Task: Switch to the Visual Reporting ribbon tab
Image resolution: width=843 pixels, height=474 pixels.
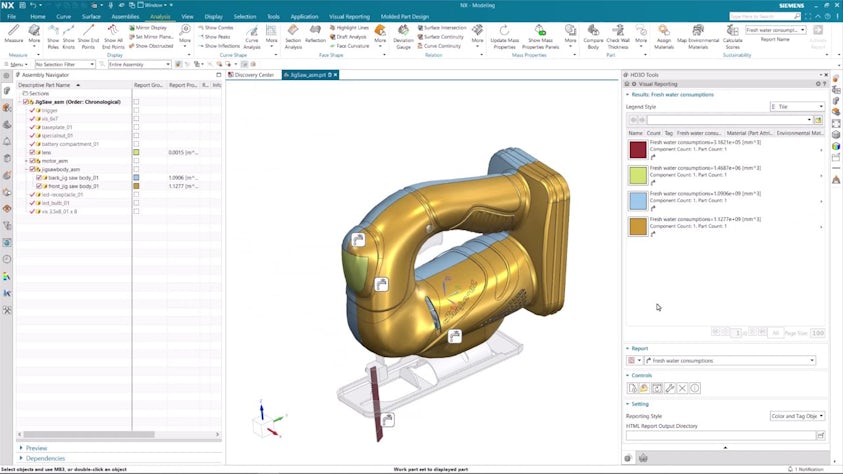Action: [349, 17]
